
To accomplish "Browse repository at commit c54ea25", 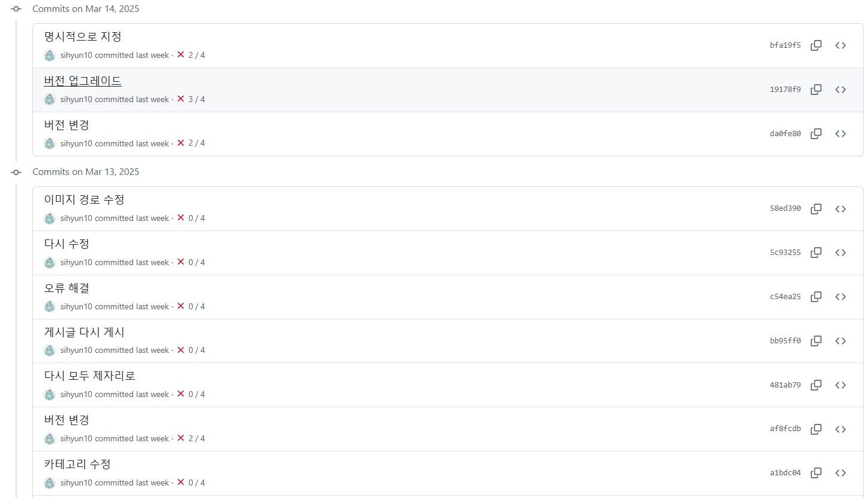I will click(x=841, y=297).
